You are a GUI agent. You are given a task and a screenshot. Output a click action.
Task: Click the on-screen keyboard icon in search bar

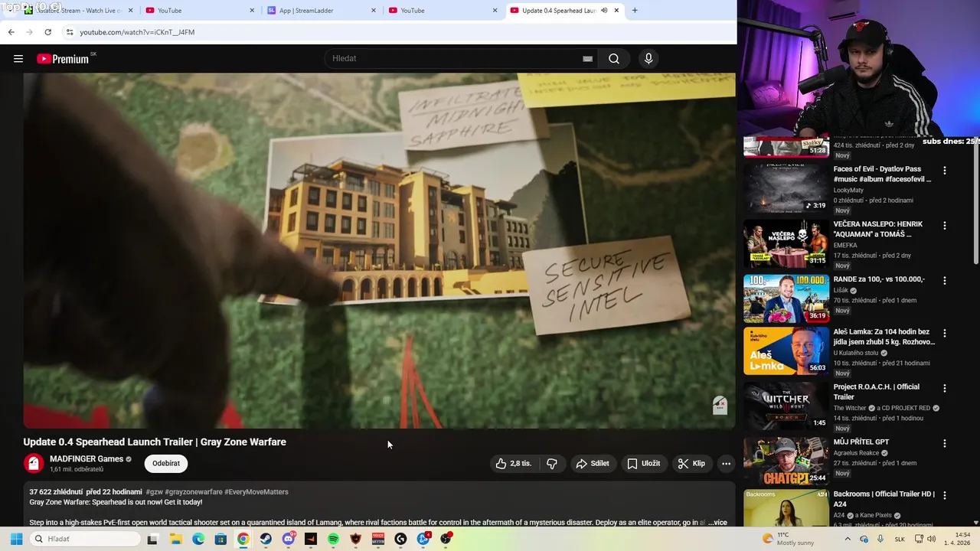click(x=587, y=59)
